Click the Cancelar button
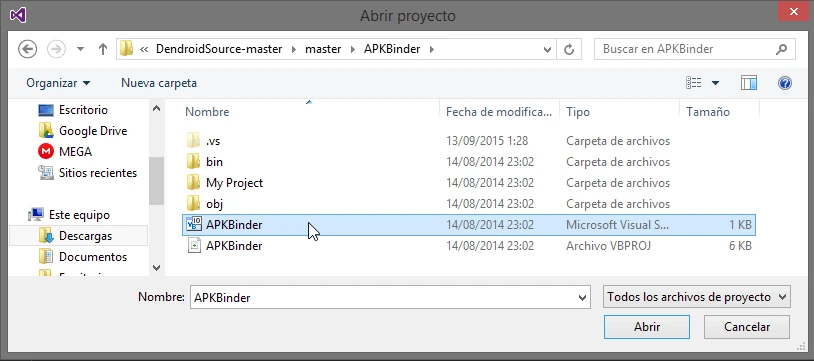 tap(747, 327)
